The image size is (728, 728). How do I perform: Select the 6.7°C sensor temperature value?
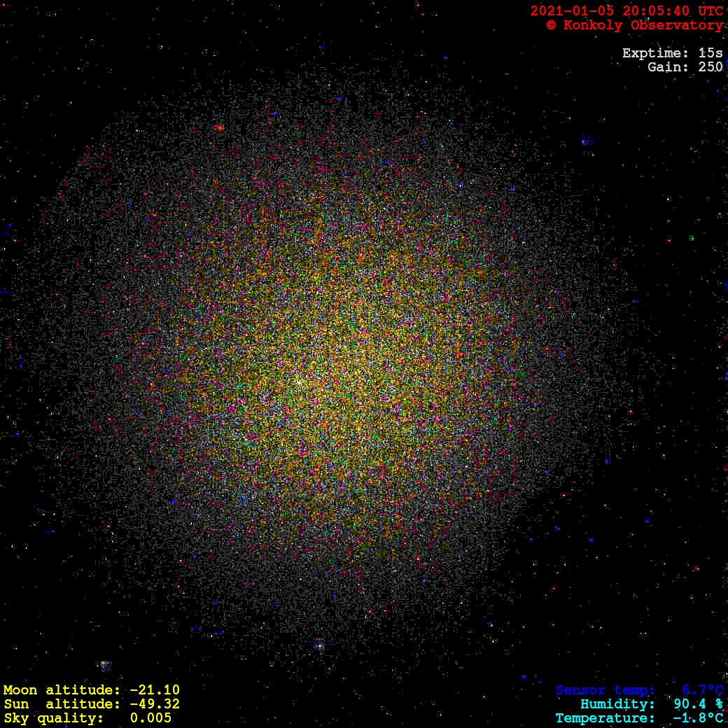[x=702, y=690]
